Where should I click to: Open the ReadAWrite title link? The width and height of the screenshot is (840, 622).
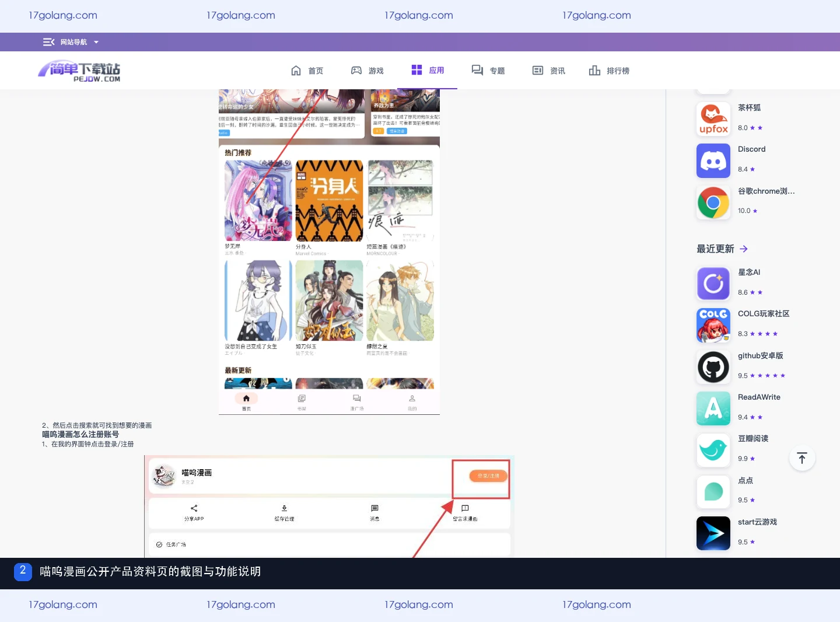(x=759, y=397)
